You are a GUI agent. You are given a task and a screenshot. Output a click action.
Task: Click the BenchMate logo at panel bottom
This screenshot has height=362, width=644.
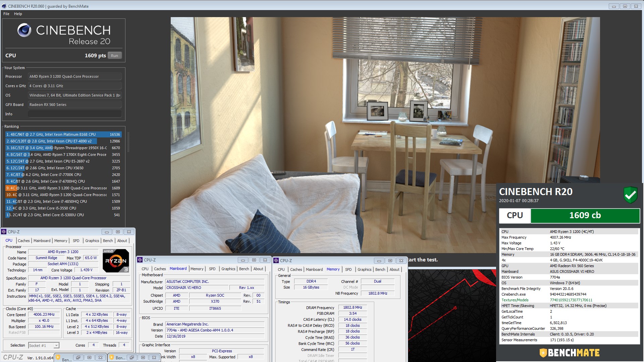(x=570, y=353)
